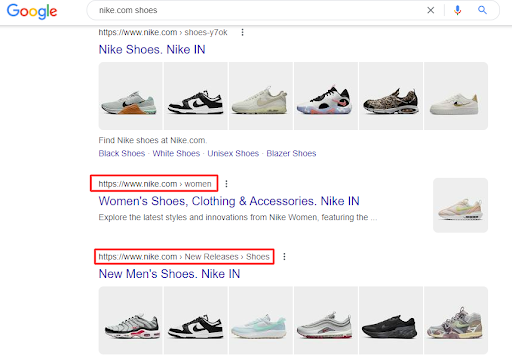Screen dimensions: 512x361
Task: Open the "Nike Shoes. Nike IN" result
Action: click(x=152, y=50)
